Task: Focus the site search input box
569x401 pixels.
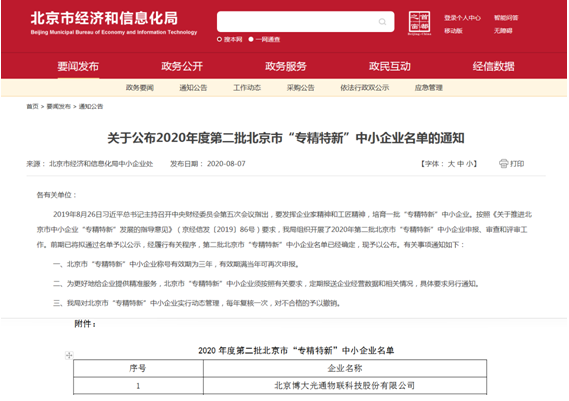Action: tap(297, 22)
